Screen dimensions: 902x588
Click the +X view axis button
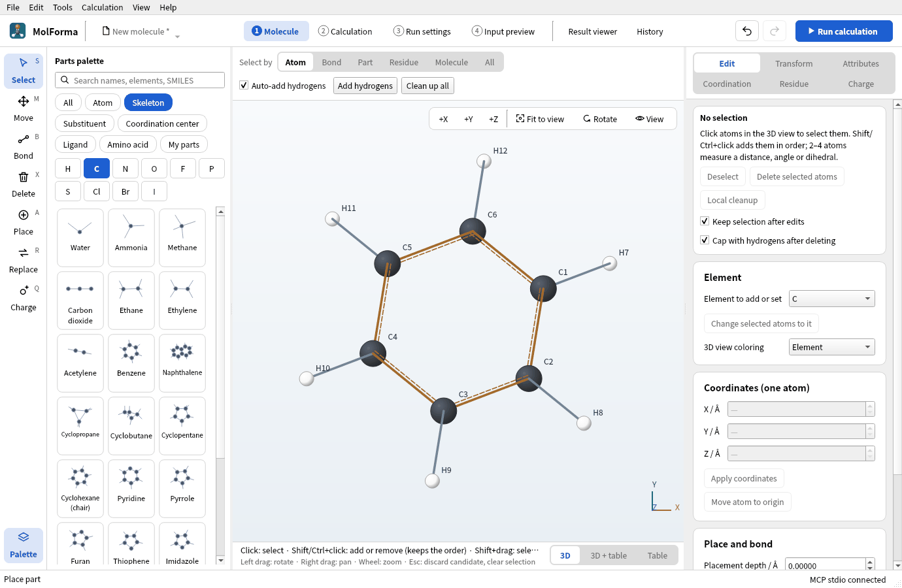coord(443,119)
